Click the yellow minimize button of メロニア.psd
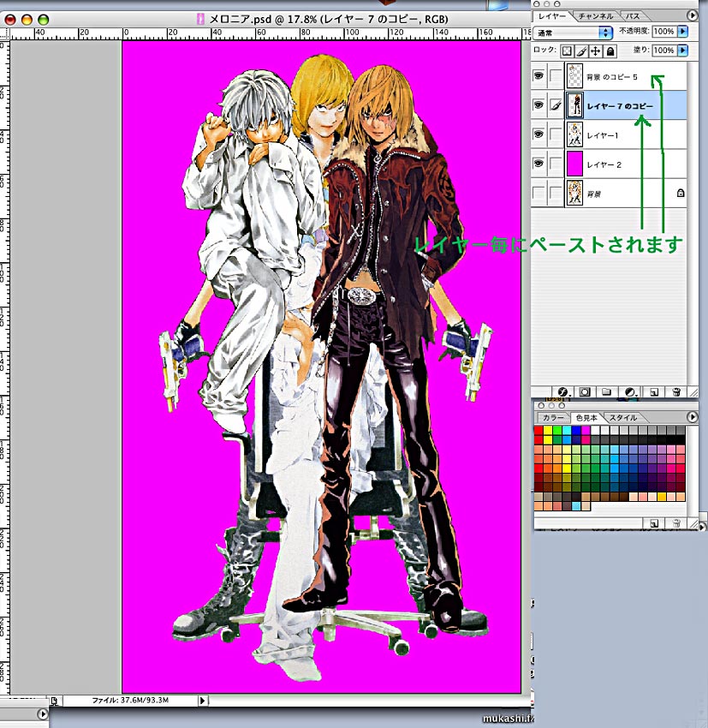 coord(27,20)
